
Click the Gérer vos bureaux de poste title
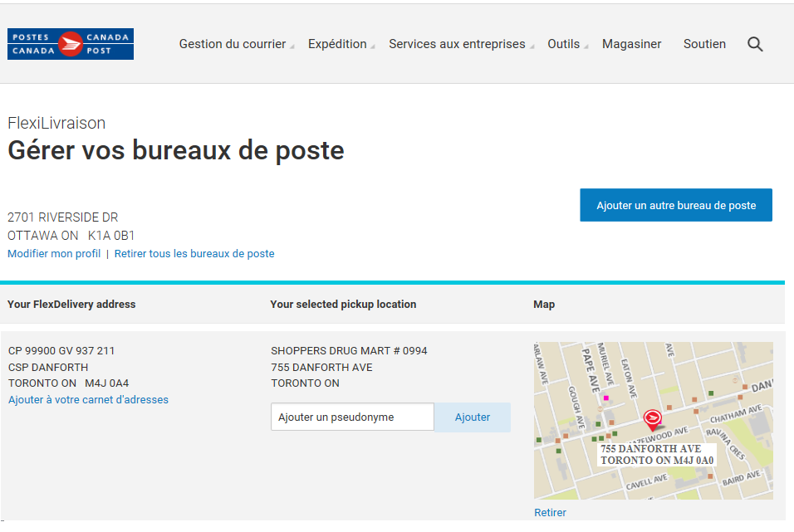[176, 151]
